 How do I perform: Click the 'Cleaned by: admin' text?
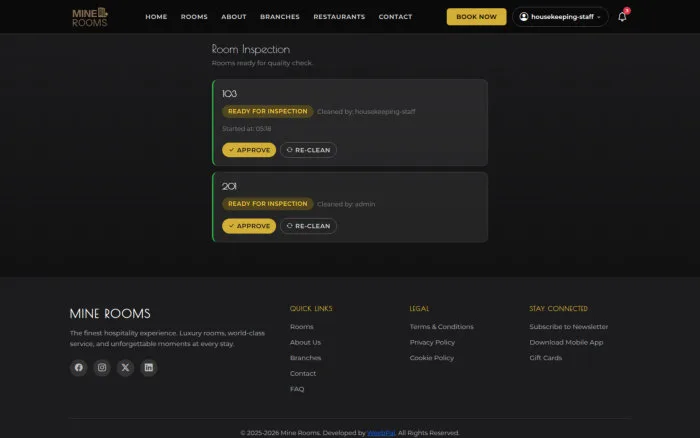(346, 204)
